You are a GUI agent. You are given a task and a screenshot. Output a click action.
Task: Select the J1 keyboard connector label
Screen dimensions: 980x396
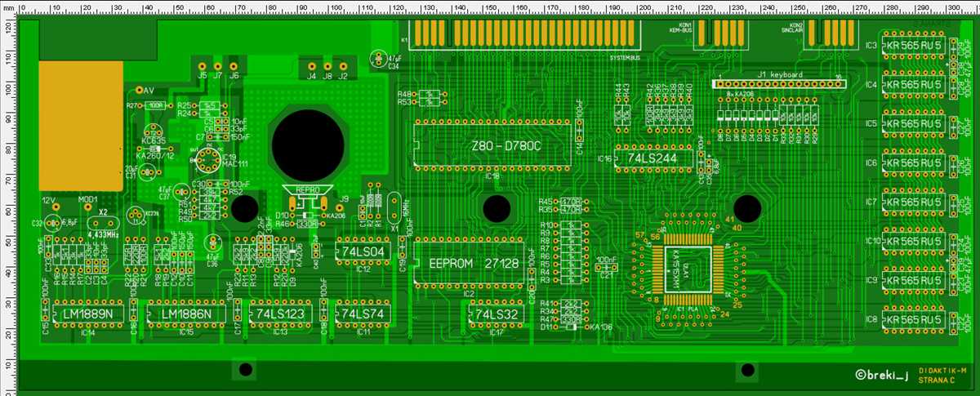click(x=780, y=75)
